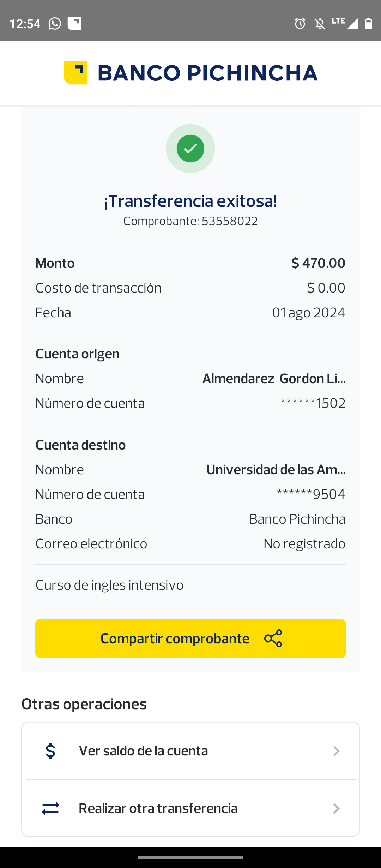Tap the truncated origin name Almendarez Gordon
The image size is (381, 868).
(x=274, y=379)
